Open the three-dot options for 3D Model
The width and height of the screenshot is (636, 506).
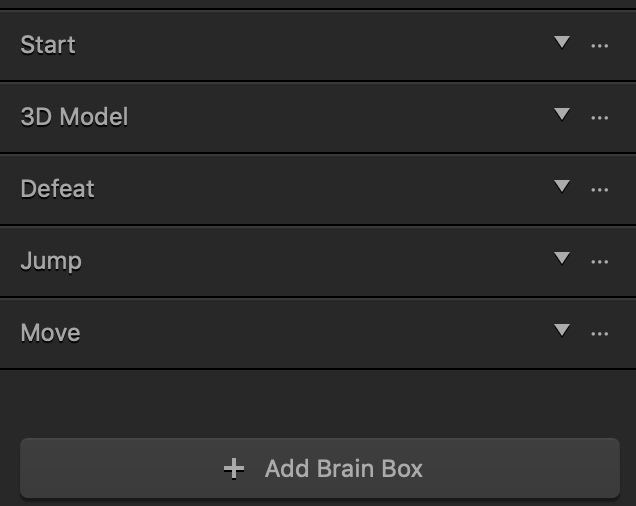click(599, 118)
